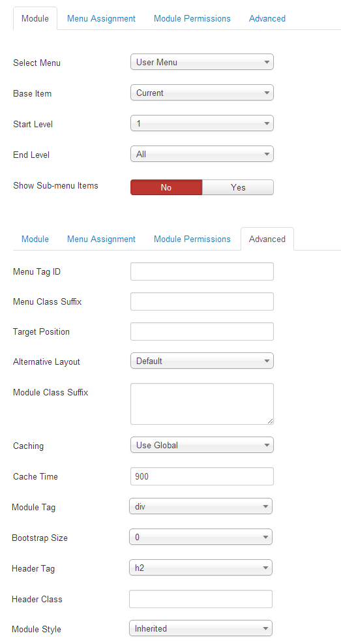Image resolution: width=341 pixels, height=644 pixels.
Task: Open the Start Level dropdown
Action: click(202, 123)
